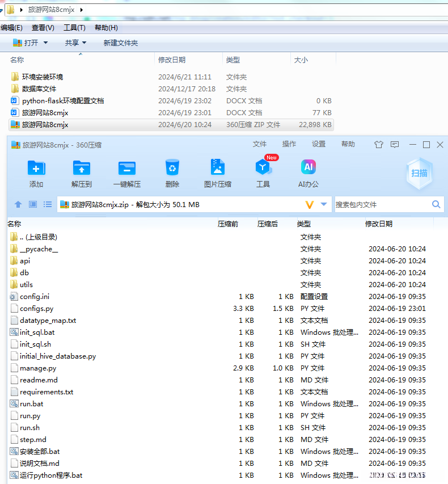Image resolution: width=448 pixels, height=484 pixels.
Task: Open the 工具 (Tools) icon marked New
Action: click(x=263, y=167)
